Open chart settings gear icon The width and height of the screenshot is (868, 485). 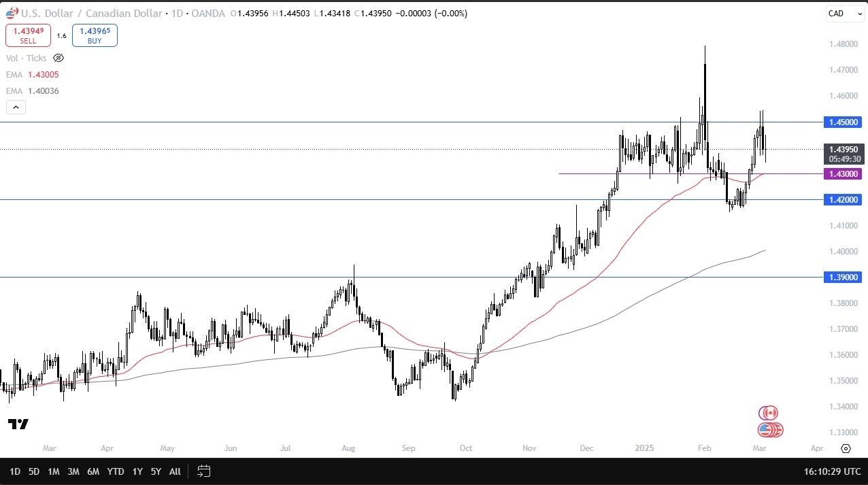click(846, 449)
